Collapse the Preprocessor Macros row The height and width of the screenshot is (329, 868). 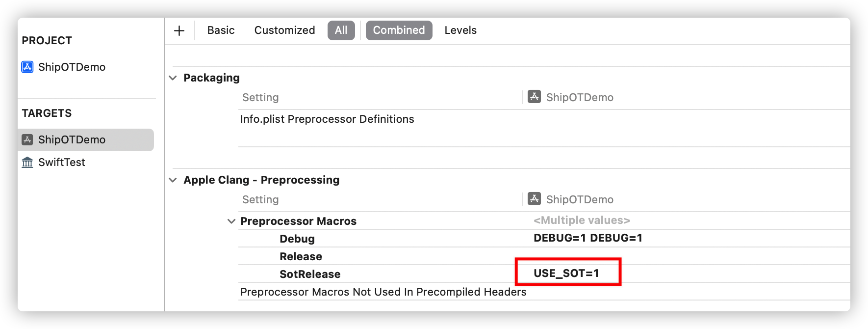pos(231,221)
